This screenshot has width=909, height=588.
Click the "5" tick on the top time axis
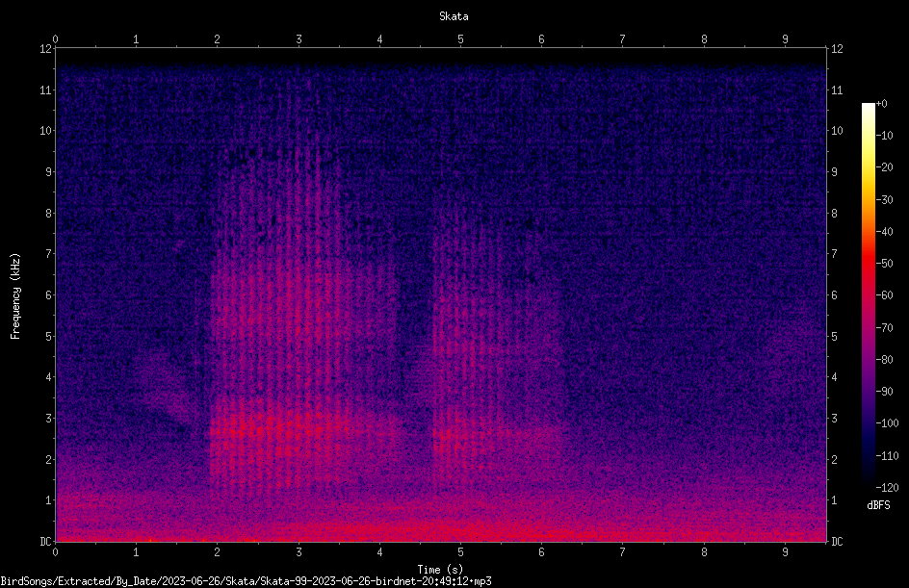(x=460, y=39)
